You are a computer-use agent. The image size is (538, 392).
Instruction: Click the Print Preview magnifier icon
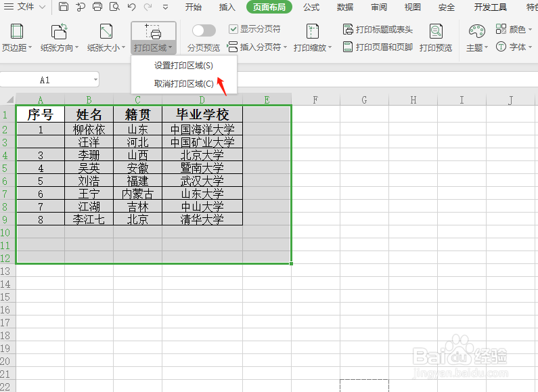click(114, 7)
